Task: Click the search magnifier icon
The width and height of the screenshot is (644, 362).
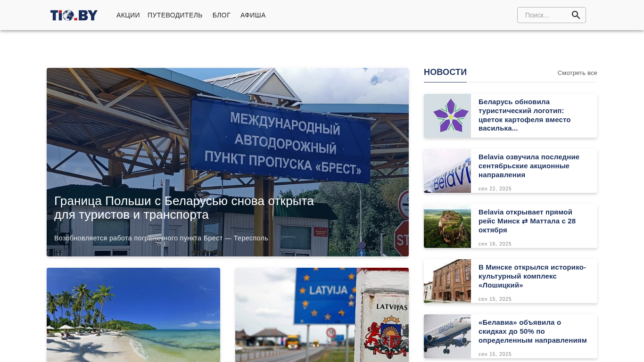Action: [576, 15]
